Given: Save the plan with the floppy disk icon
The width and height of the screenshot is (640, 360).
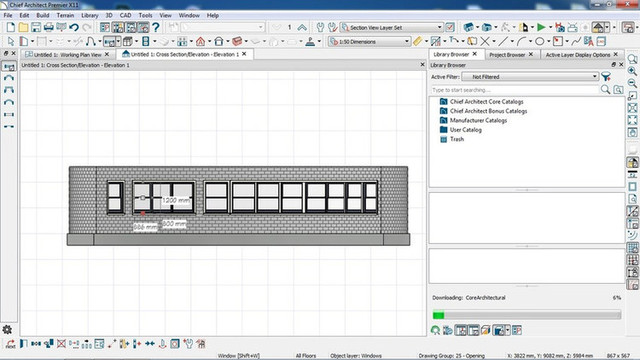Looking at the screenshot, I should click(x=36, y=27).
